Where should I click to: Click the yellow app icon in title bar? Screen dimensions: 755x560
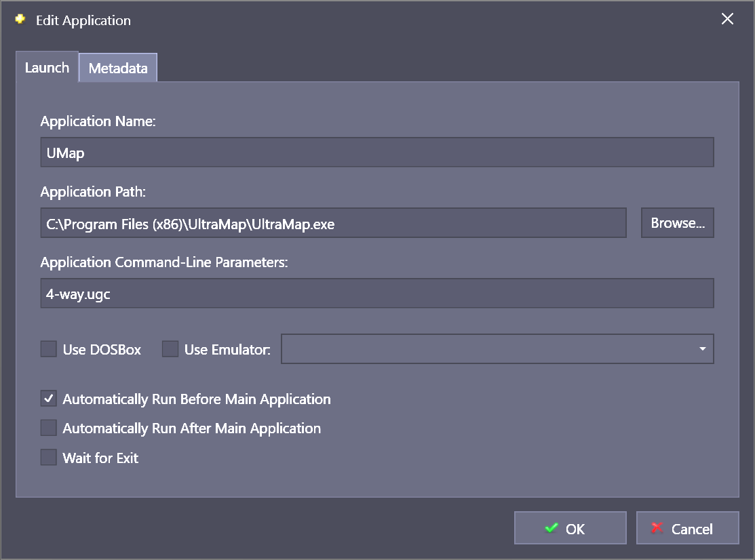pos(20,19)
